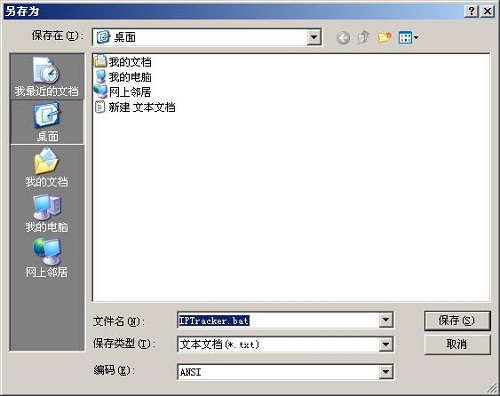Open 我的文档 in the places bar
The image size is (500, 396).
47,167
